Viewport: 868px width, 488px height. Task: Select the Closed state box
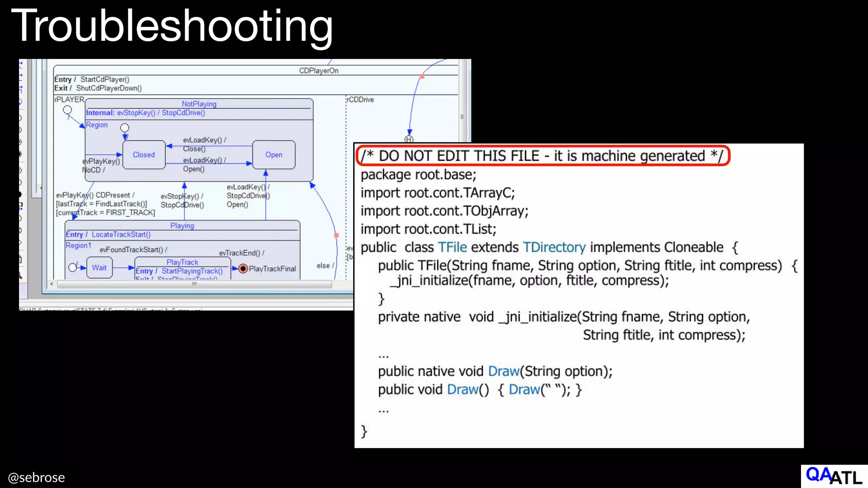coord(144,155)
